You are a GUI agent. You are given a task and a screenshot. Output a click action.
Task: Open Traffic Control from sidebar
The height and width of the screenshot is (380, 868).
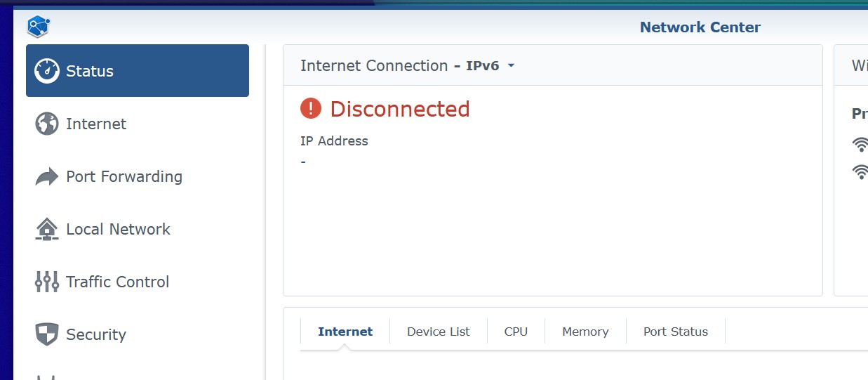118,282
